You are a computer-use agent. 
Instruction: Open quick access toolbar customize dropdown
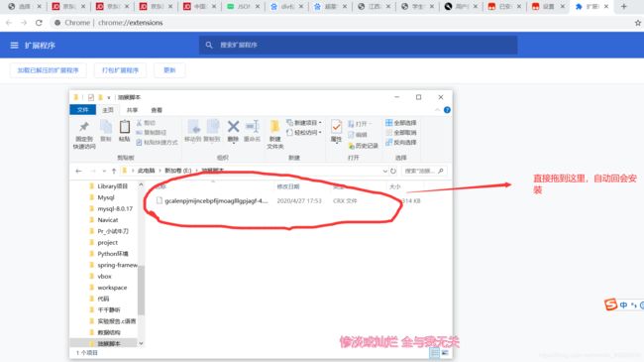click(x=109, y=97)
